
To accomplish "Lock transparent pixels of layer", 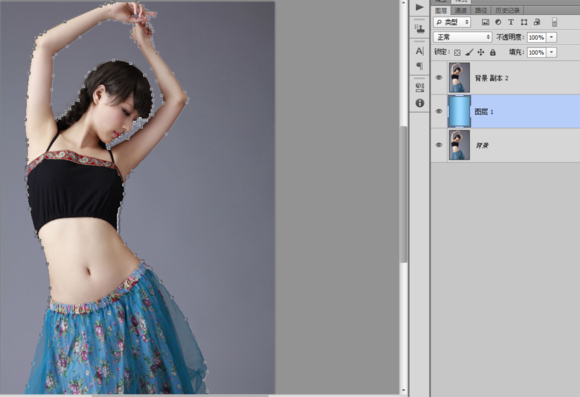I will [457, 53].
